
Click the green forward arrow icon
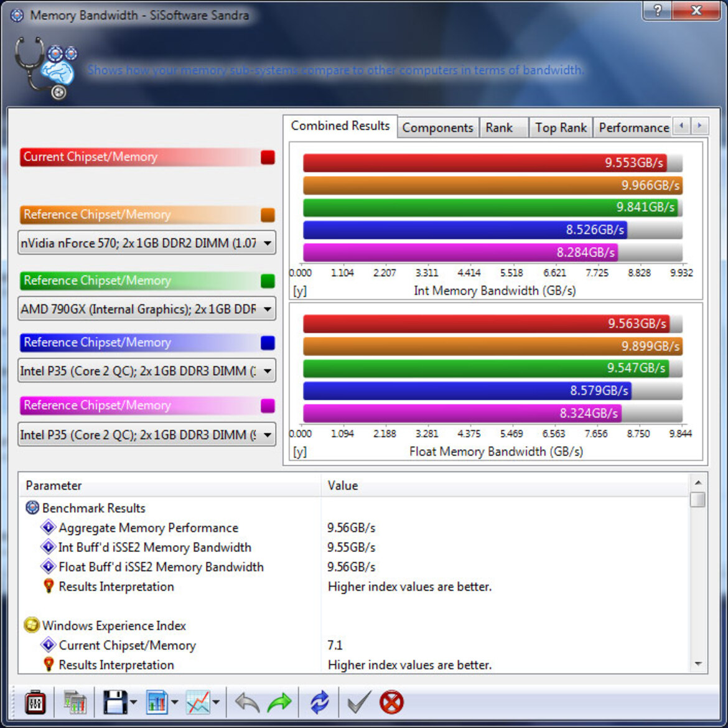[x=279, y=702]
